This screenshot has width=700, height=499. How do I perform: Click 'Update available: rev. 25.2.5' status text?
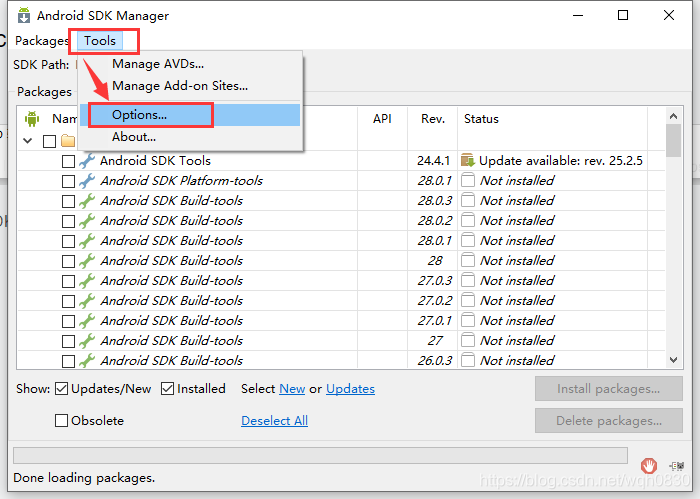pos(561,161)
